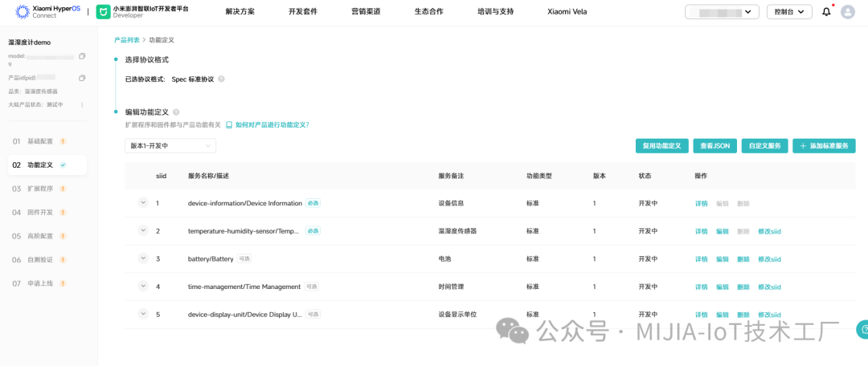Expand the battery/Battery service row
This screenshot has width=868, height=366.
143,258
